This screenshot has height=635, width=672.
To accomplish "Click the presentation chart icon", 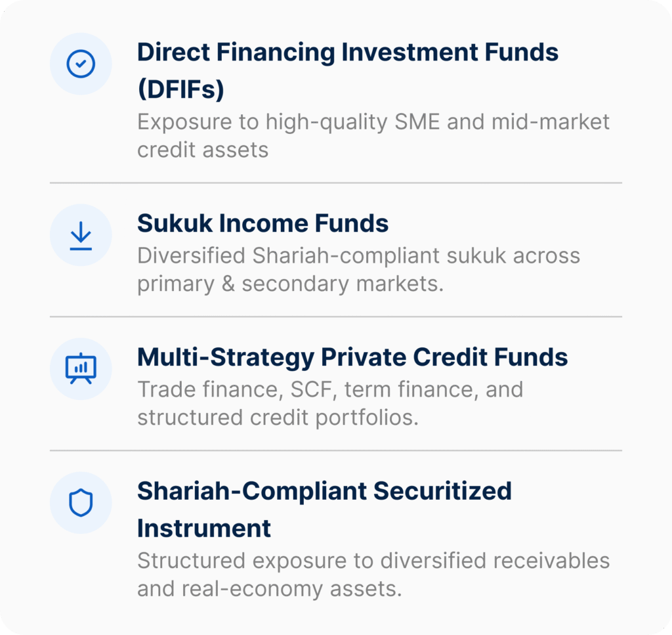I will 81,368.
